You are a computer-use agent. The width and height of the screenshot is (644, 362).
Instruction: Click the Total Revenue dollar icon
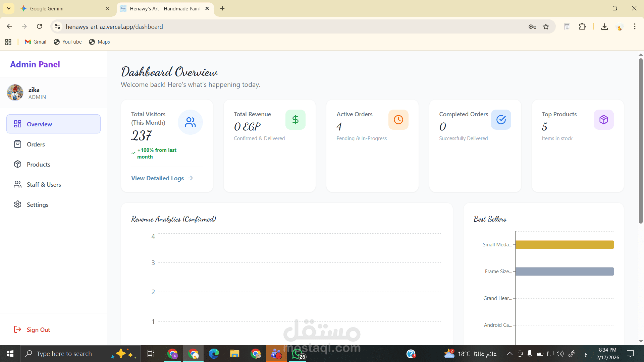(295, 120)
